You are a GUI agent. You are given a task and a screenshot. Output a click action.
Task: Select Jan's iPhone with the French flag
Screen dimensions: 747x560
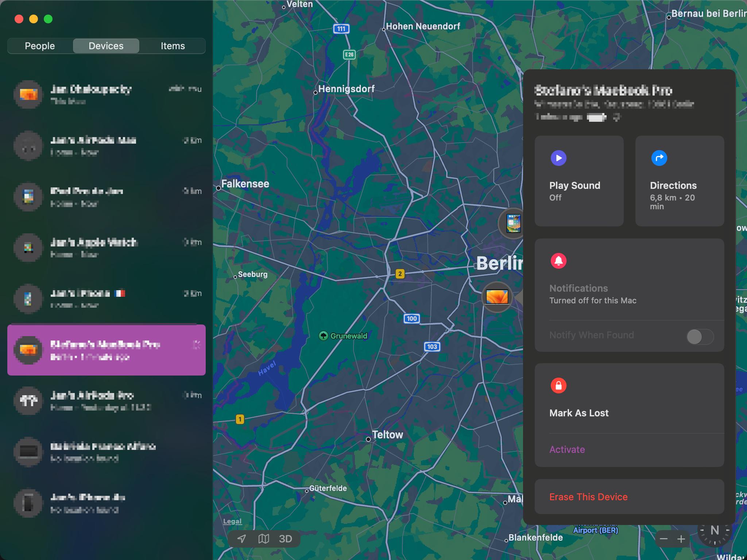107,299
